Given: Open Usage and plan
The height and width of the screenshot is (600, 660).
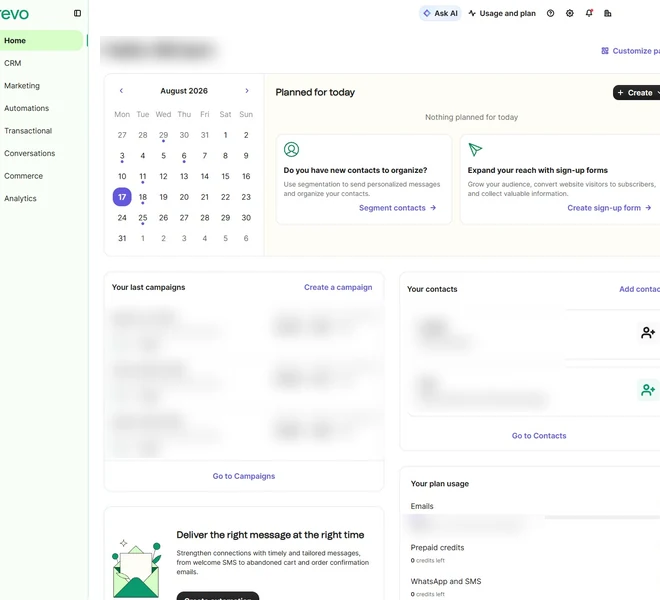Looking at the screenshot, I should tap(502, 13).
